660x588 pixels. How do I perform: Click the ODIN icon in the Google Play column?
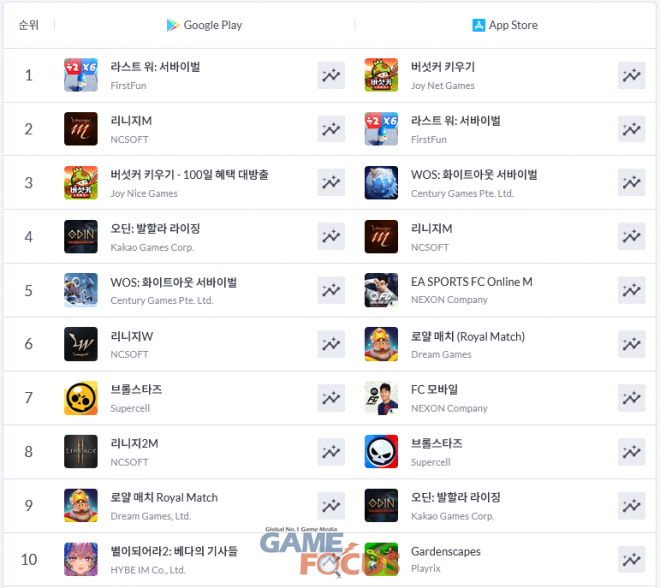tap(81, 237)
